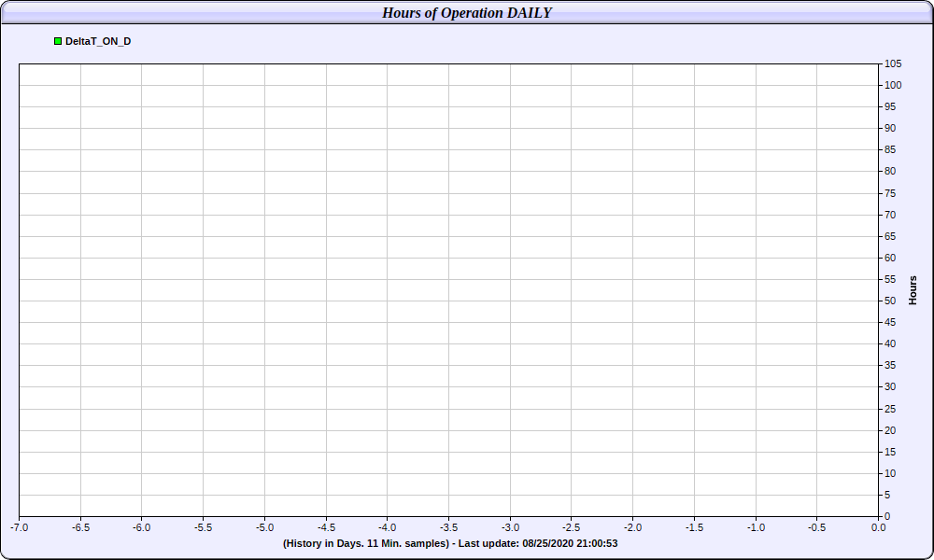Image resolution: width=934 pixels, height=560 pixels.
Task: Click the y-axis value 55
Action: tap(890, 279)
